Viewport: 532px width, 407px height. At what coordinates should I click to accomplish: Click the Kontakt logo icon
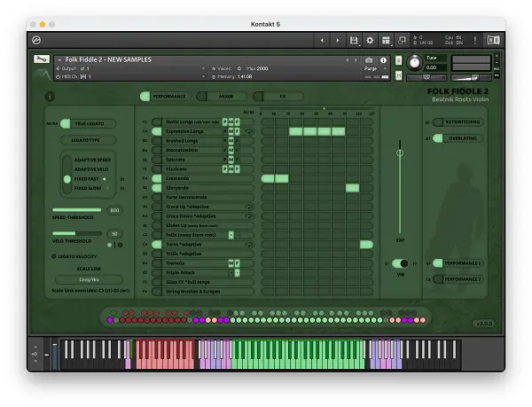[36, 40]
